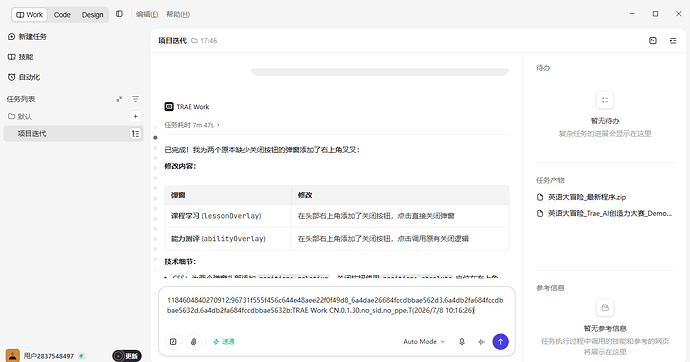This screenshot has height=362, width=690.
Task: Click the 课程学习 (lessonOverlay) table cell
Action: click(x=228, y=216)
